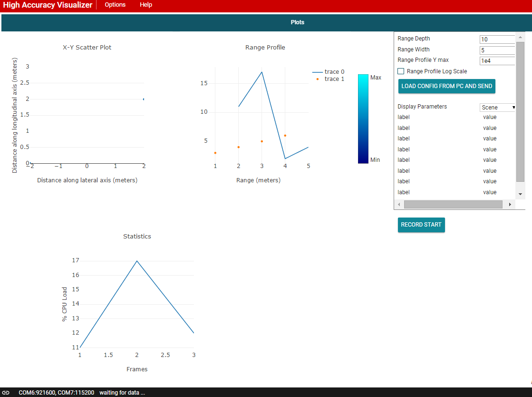Click the COM6:921600, COM7:115200 status text
The width and height of the screenshot is (532, 397).
click(x=56, y=393)
